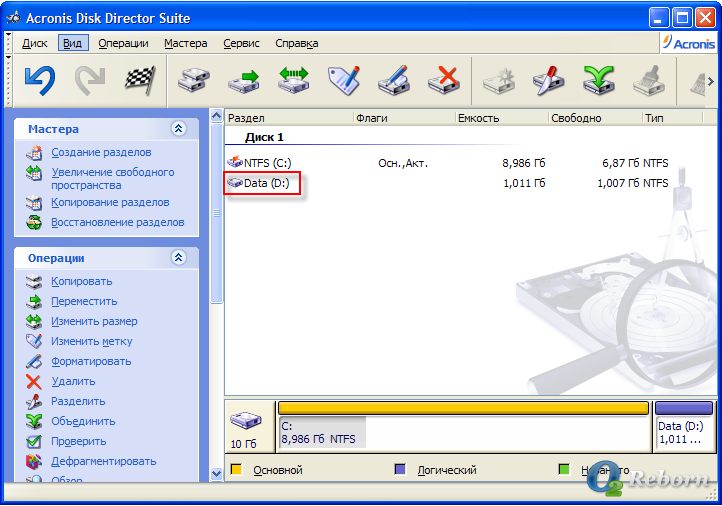Click the Change label tag icon
722x506 pixels.
tap(344, 81)
